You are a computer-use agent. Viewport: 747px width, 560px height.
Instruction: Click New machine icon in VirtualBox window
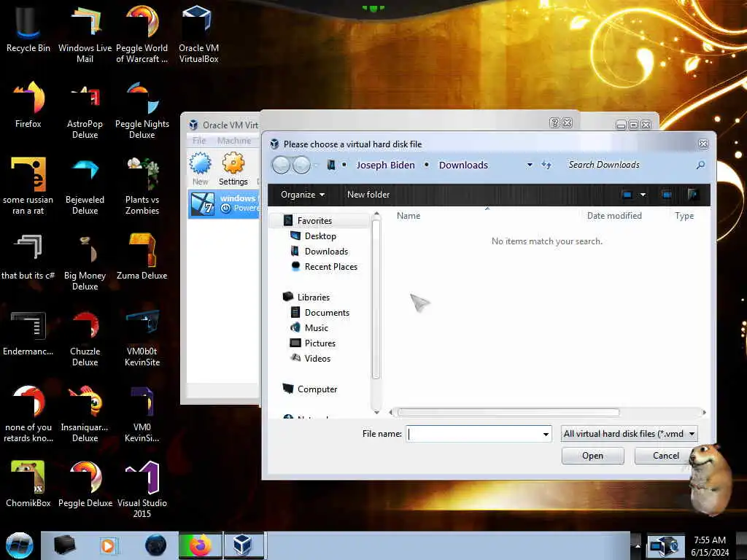[200, 168]
